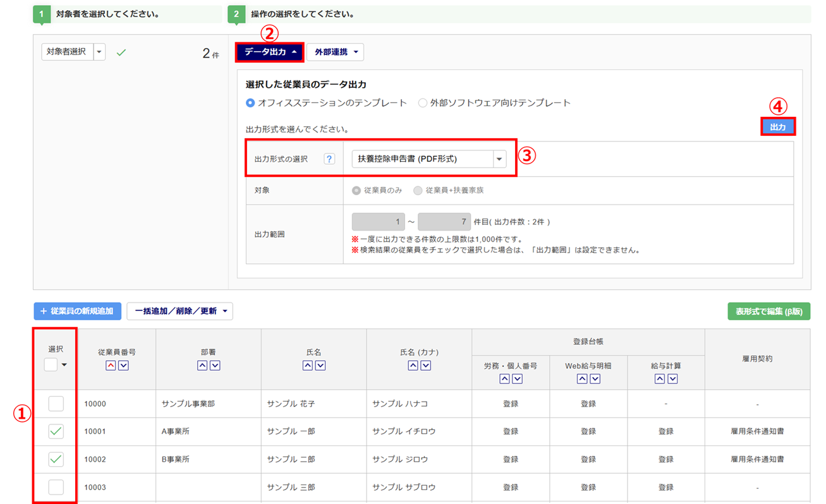Sort 従業員番号 descending with the down arrow
826x504 pixels.
click(123, 366)
